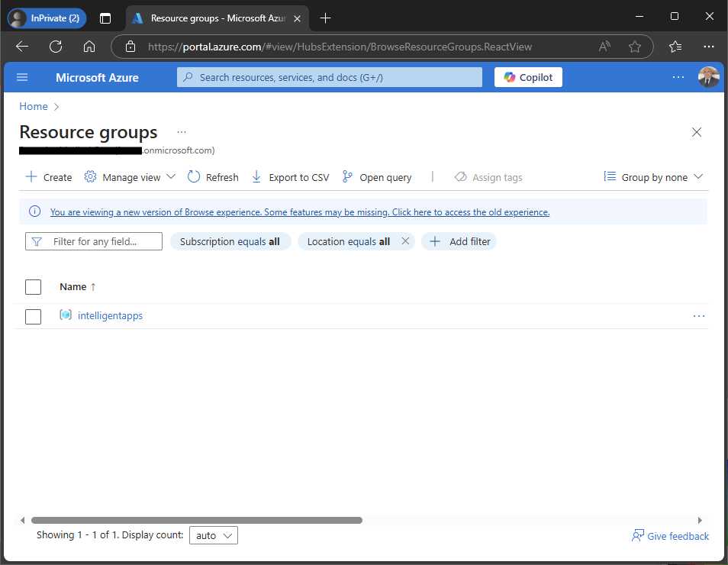Click the InPrivate (2) profile badge
The image size is (728, 565).
coord(47,18)
